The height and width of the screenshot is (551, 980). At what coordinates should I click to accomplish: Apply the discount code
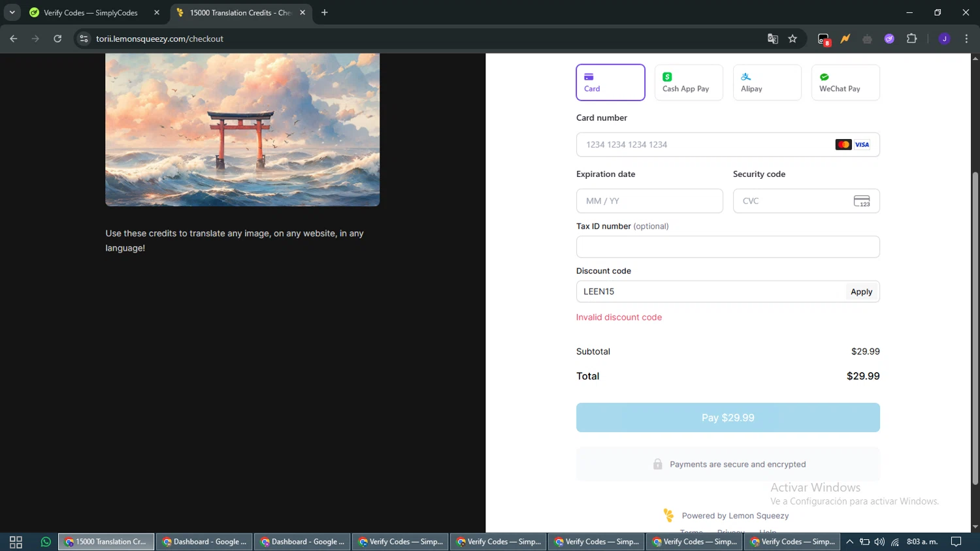[861, 292]
